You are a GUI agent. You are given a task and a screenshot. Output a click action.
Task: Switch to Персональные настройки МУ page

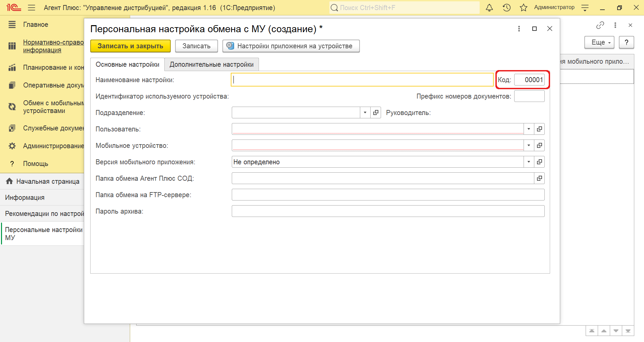point(42,234)
